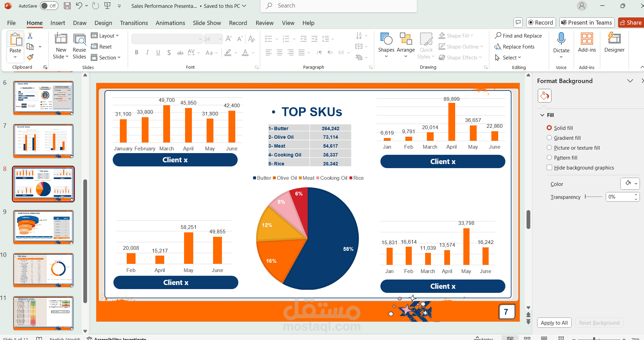This screenshot has width=644, height=340.
Task: Apply Strikethrough formatting
Action: (180, 53)
